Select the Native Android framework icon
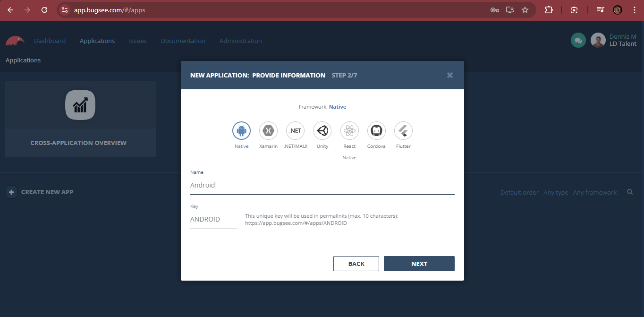The height and width of the screenshot is (317, 644). point(241,131)
